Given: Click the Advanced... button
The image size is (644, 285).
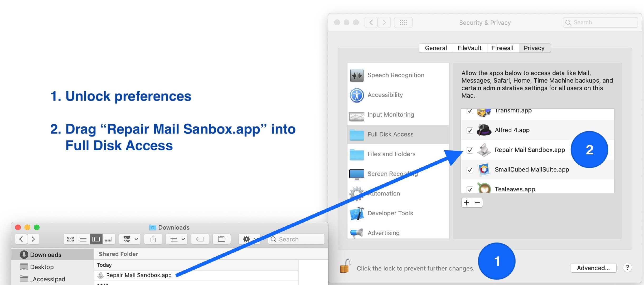Looking at the screenshot, I should pos(593,268).
